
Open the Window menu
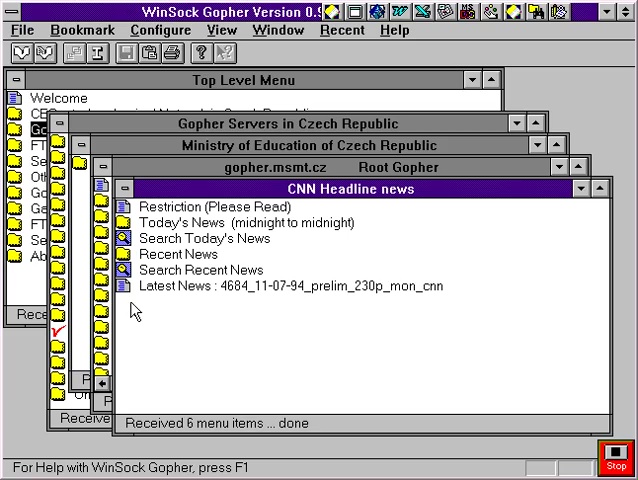click(x=278, y=30)
